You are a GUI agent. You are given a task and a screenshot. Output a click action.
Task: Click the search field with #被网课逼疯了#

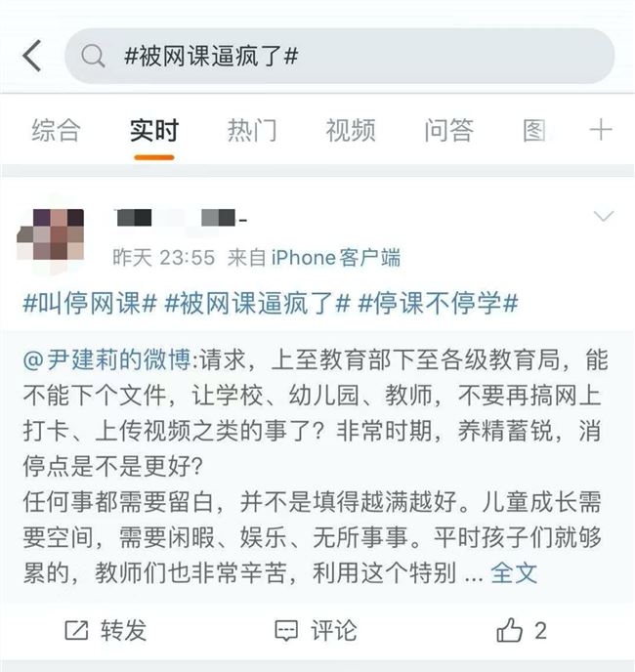(x=340, y=56)
